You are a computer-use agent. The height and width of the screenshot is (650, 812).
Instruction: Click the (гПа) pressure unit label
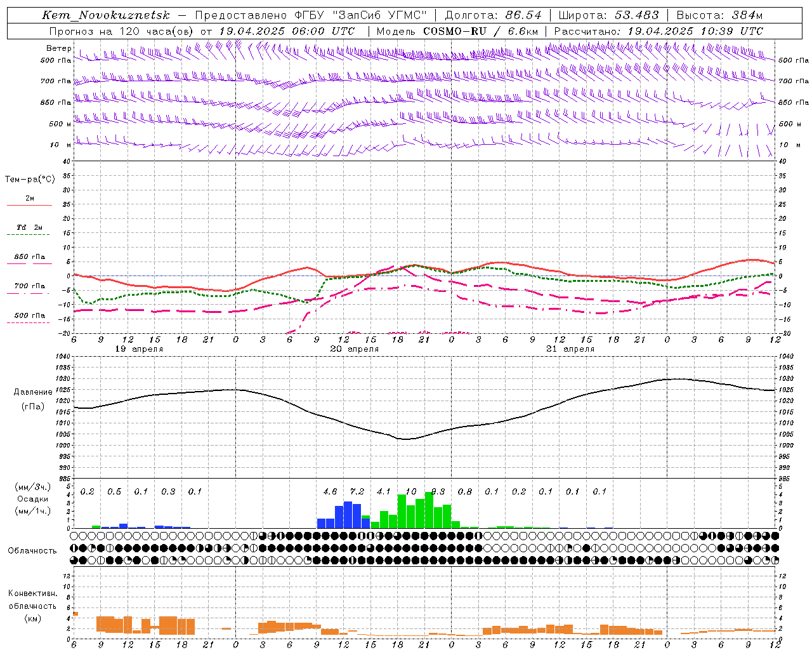(33, 407)
